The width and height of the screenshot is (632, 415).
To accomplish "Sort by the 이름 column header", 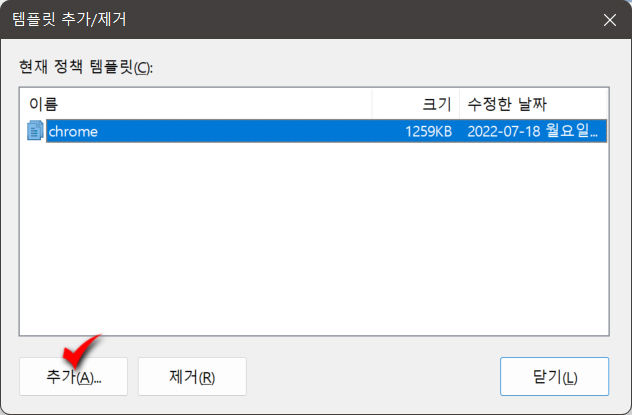I will pos(195,104).
